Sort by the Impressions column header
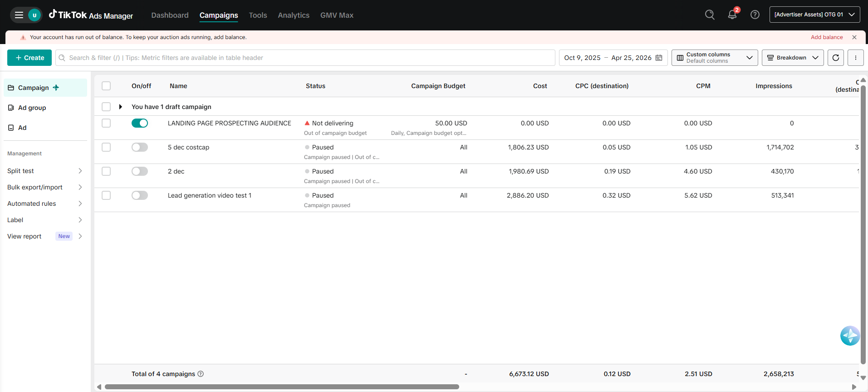Viewport: 868px width, 392px height. click(x=774, y=86)
